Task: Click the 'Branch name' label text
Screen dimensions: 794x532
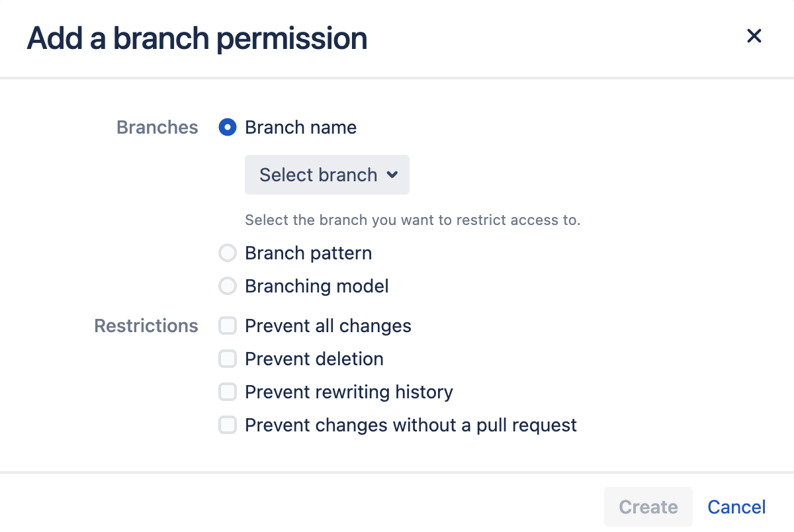Action: [x=300, y=127]
